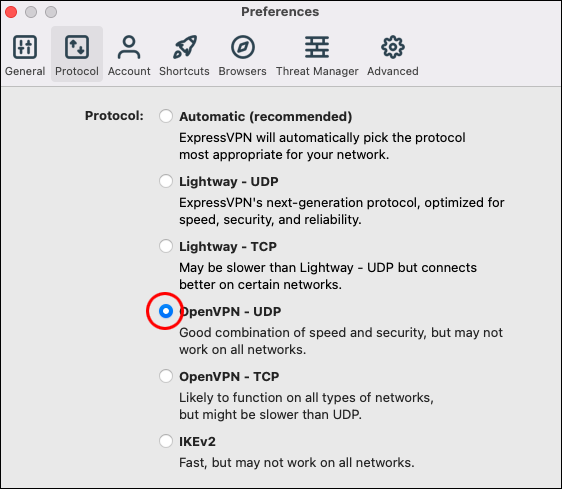The width and height of the screenshot is (562, 489).
Task: Open the Threat Manager firewall icon
Action: pos(317,47)
